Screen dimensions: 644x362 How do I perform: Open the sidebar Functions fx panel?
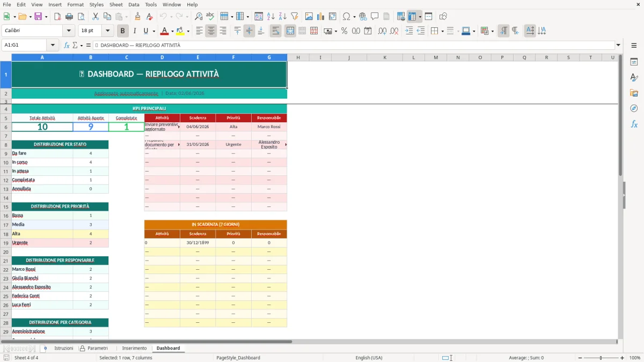[x=634, y=124]
